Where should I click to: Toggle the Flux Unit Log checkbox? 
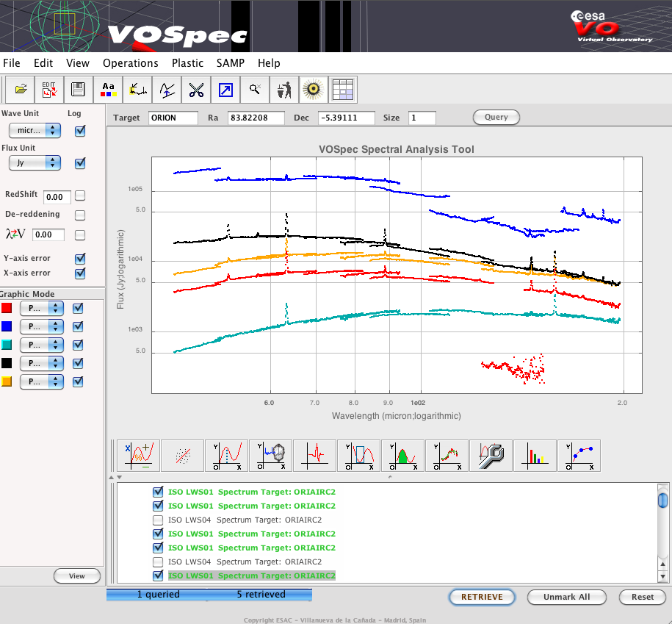[x=80, y=163]
